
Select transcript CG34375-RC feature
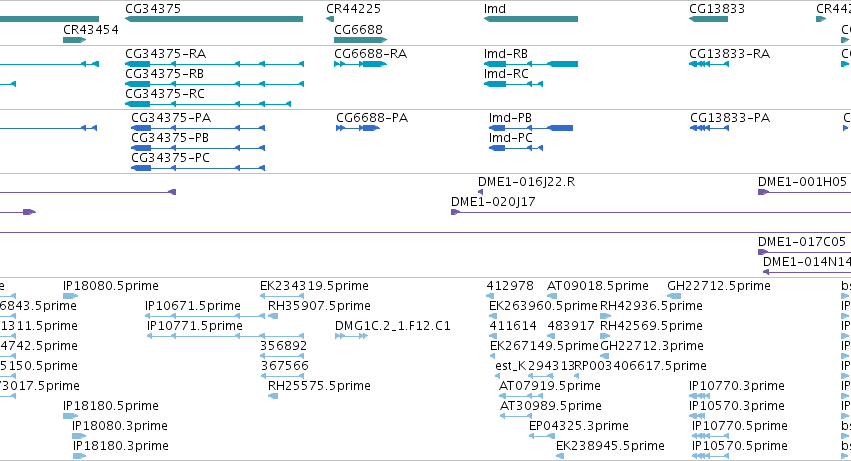tap(208, 104)
